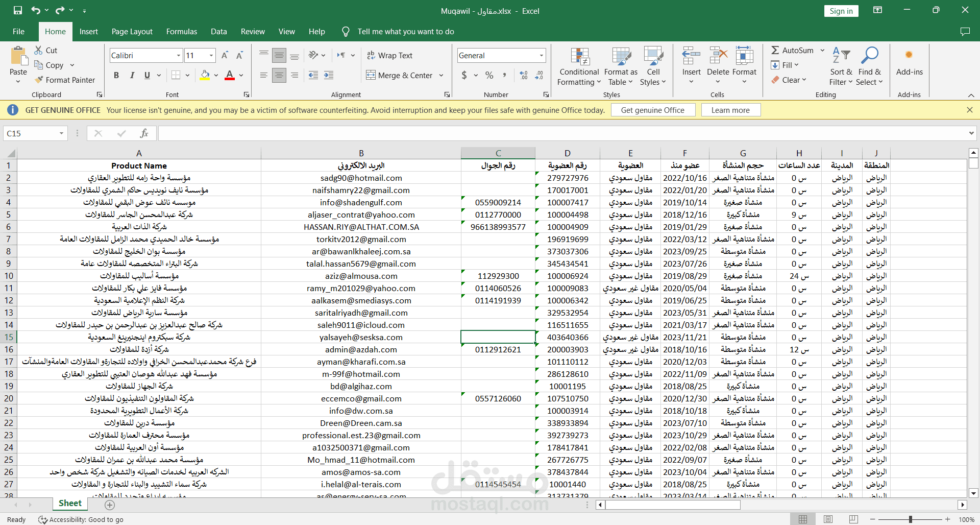Switch to the Insert tab

point(89,31)
